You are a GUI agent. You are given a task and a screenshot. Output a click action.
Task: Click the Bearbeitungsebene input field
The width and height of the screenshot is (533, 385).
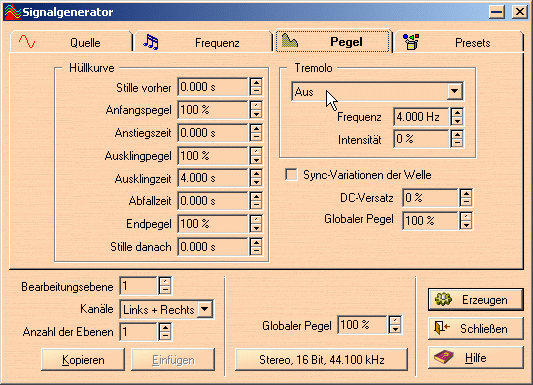coord(139,286)
